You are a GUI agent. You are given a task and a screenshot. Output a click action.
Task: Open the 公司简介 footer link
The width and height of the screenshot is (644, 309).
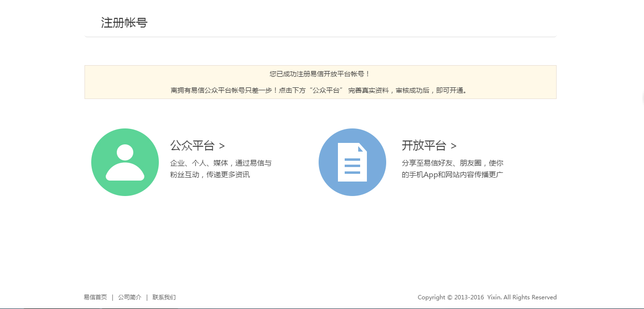pyautogui.click(x=129, y=297)
